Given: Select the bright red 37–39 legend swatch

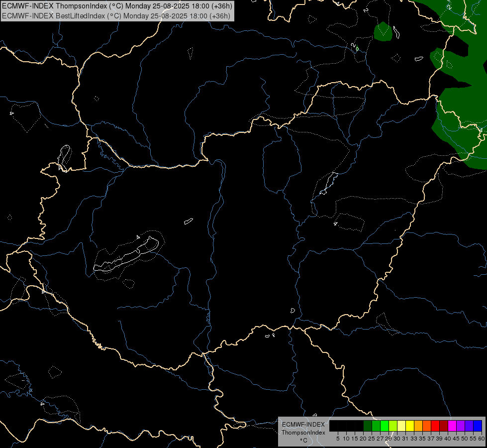Looking at the screenshot, I should point(435,426).
